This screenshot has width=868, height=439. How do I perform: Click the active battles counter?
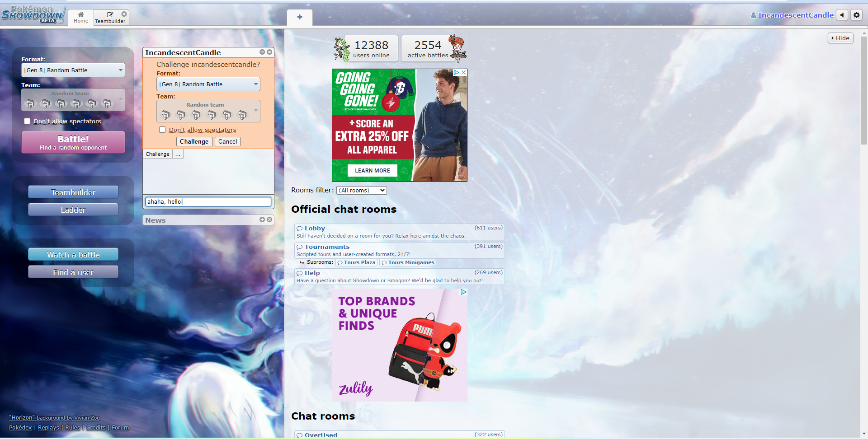click(x=428, y=48)
